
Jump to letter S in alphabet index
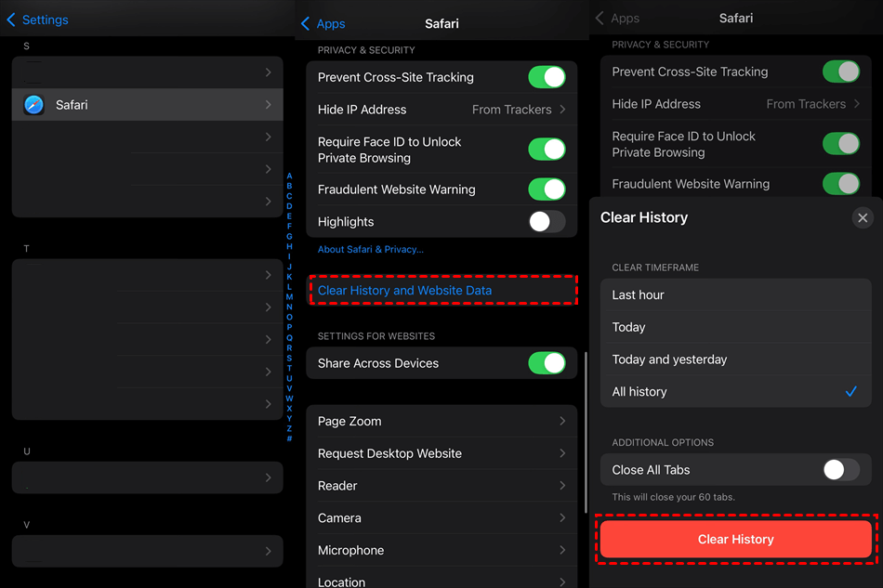[x=289, y=358]
